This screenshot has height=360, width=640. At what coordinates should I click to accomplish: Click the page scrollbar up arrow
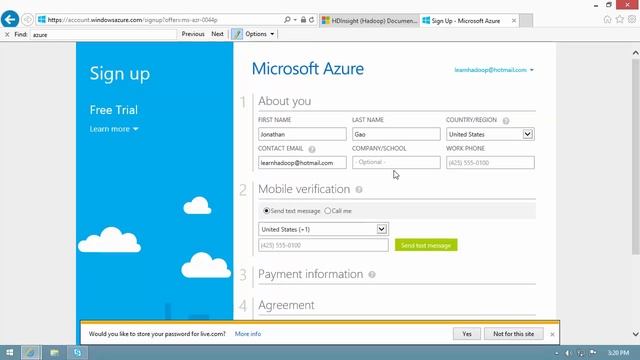point(636,53)
